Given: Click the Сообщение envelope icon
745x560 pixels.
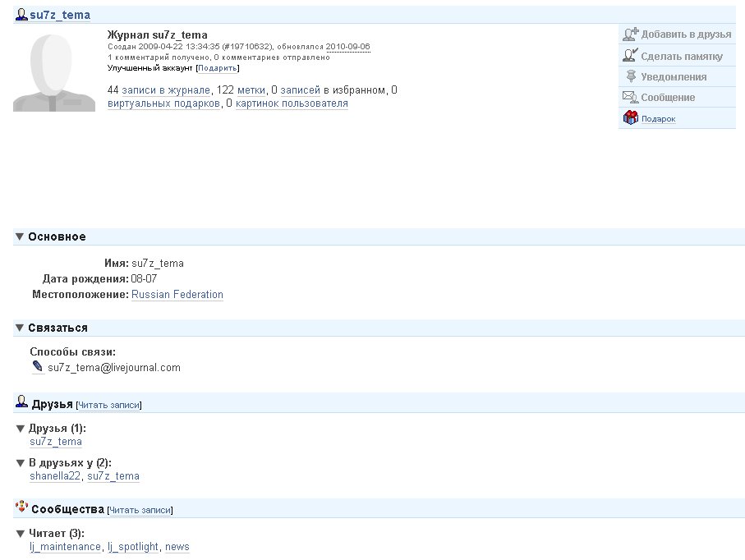Looking at the screenshot, I should coord(630,97).
